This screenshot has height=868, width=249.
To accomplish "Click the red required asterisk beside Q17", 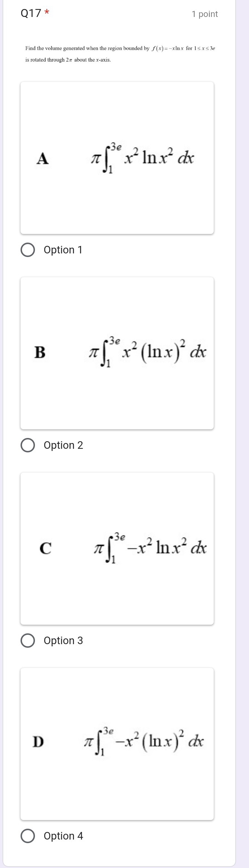I will (x=46, y=13).
